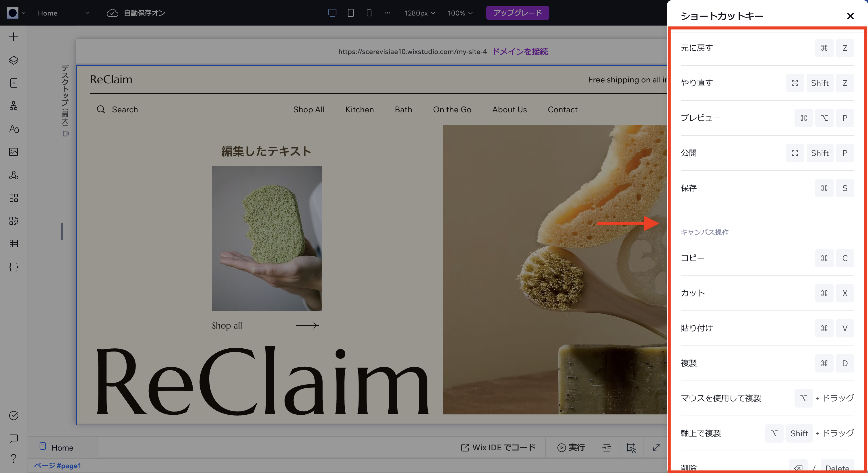
Task: Select the Kitchen navigation menu item
Action: point(360,109)
